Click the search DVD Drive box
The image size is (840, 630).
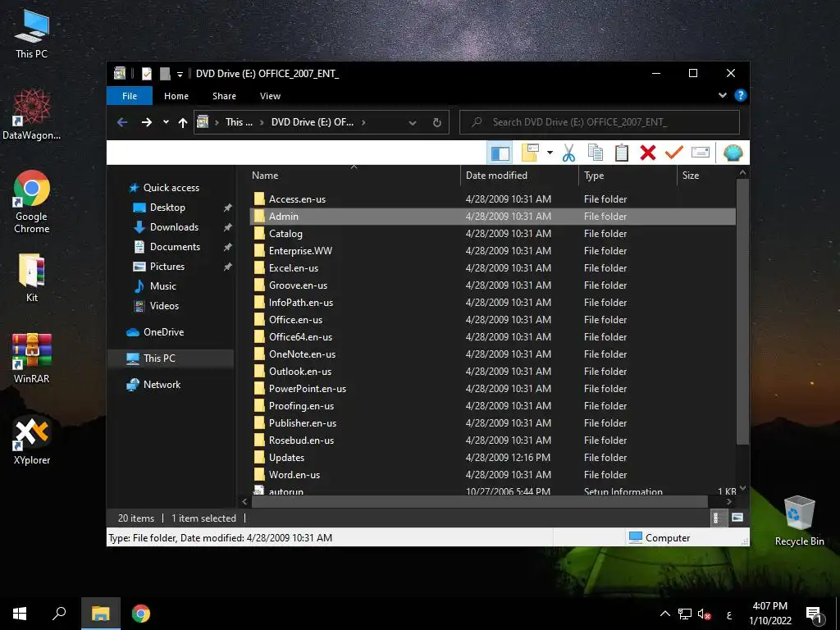coord(600,122)
